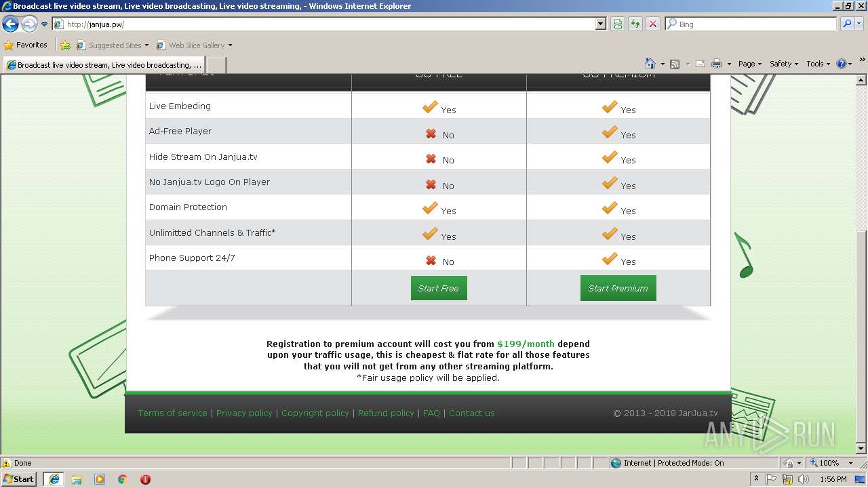Open the Windows Start button
The height and width of the screenshot is (488, 868).
[x=19, y=479]
